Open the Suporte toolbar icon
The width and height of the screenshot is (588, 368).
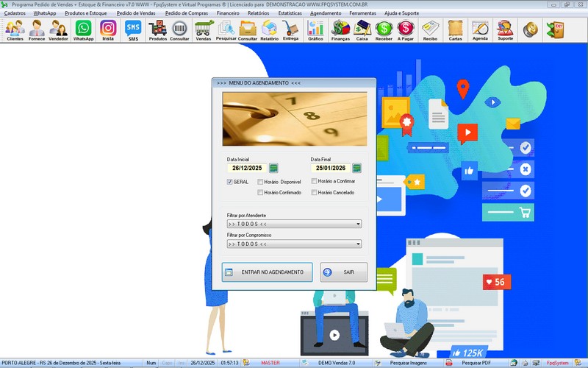pyautogui.click(x=505, y=30)
